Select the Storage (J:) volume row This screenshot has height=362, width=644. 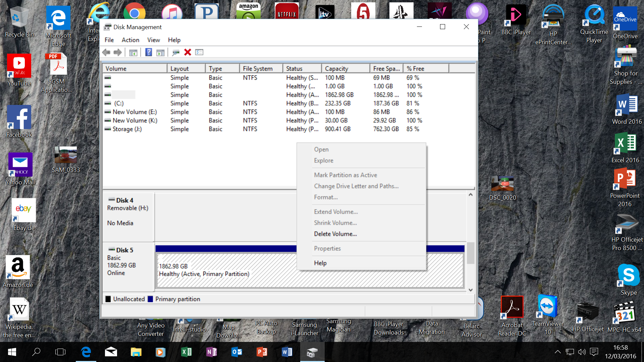[x=127, y=129]
